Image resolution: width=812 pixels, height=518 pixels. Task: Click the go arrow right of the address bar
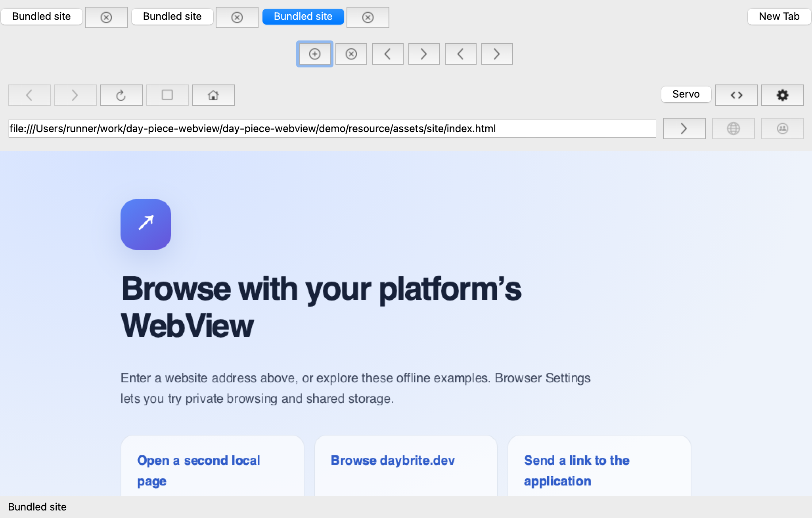684,129
